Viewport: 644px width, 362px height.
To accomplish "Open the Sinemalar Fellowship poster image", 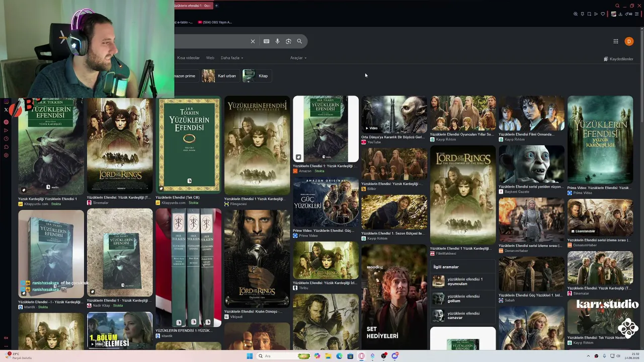I will (120, 145).
